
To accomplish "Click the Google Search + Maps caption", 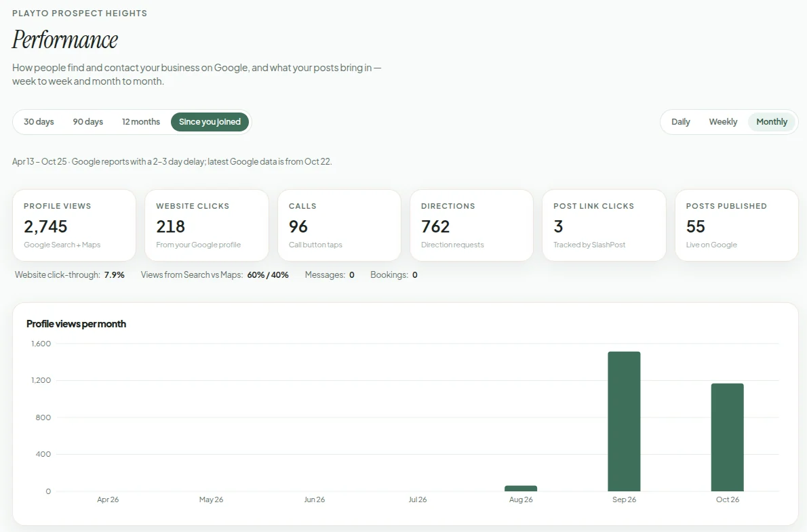I will point(62,245).
